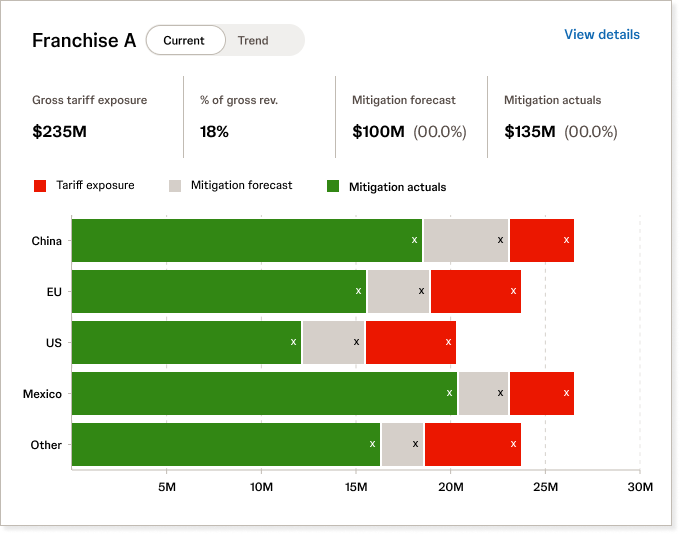Click the x marker on US green bar

[293, 342]
